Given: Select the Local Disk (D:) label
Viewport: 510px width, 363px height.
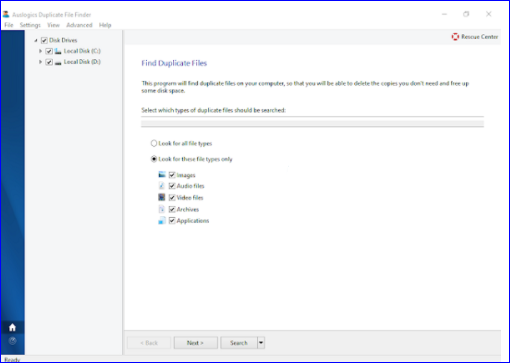Looking at the screenshot, I should 82,62.
